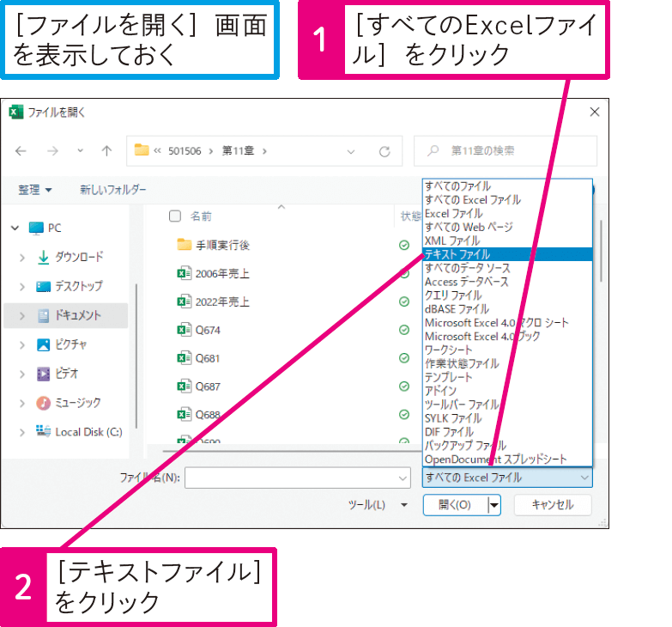
Task: Click the folder icon in address bar
Action: (x=142, y=150)
